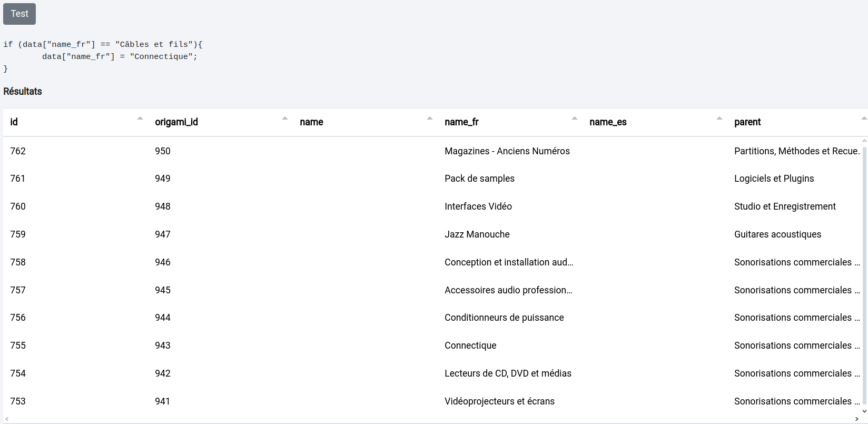This screenshot has height=424, width=868.
Task: Click the "Jazz Manouche" row entry
Action: coord(477,234)
